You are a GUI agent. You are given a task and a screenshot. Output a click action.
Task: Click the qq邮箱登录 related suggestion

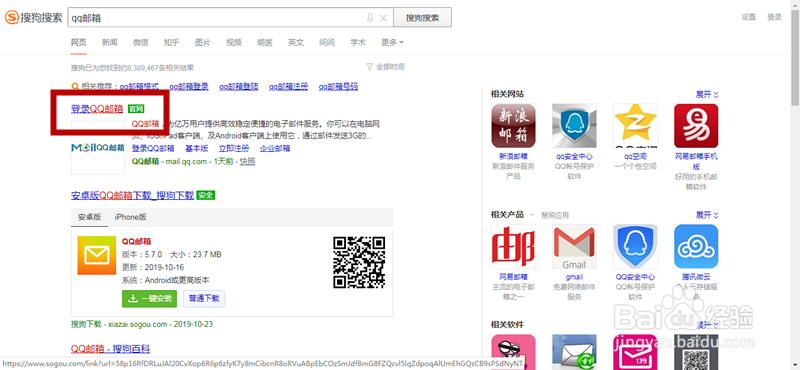tap(189, 87)
